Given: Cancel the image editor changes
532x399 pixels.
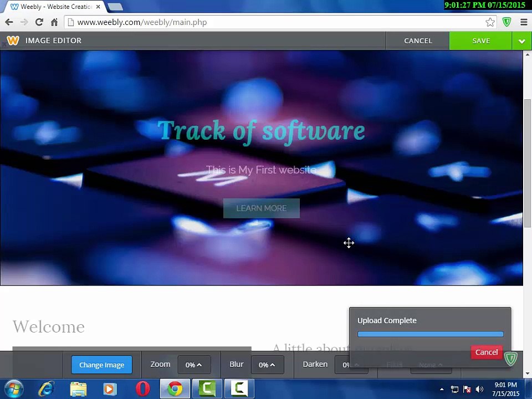Looking at the screenshot, I should point(418,40).
